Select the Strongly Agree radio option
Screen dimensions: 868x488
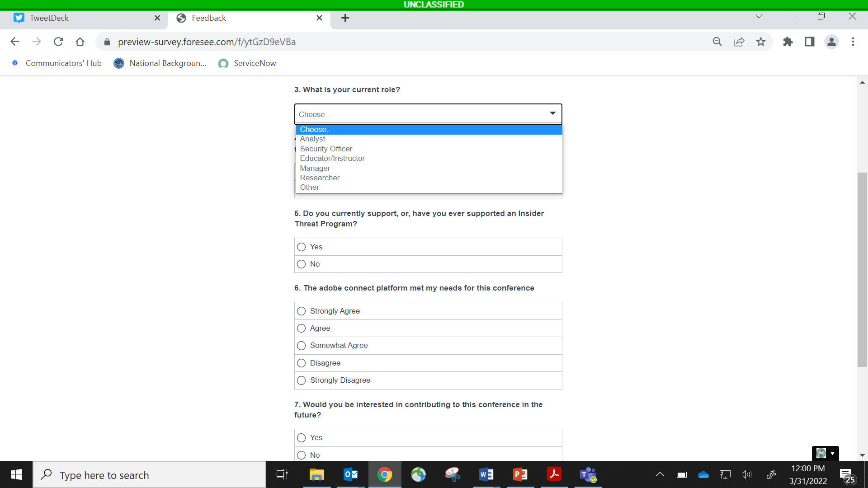tap(302, 311)
